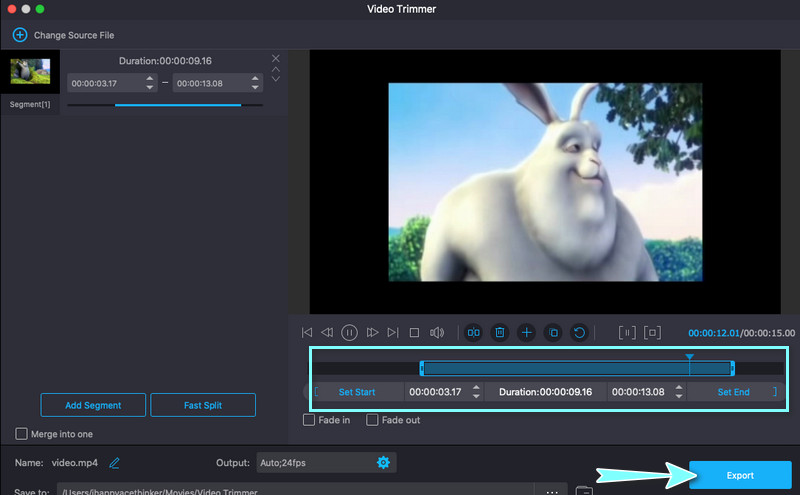Mute audio with the speaker icon
This screenshot has height=495, width=800.
tap(436, 332)
